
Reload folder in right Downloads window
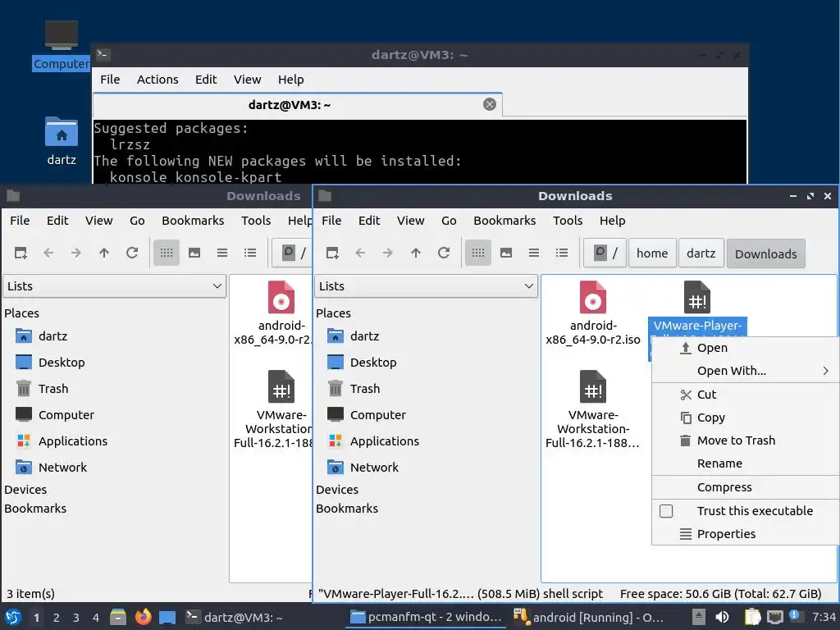click(444, 253)
